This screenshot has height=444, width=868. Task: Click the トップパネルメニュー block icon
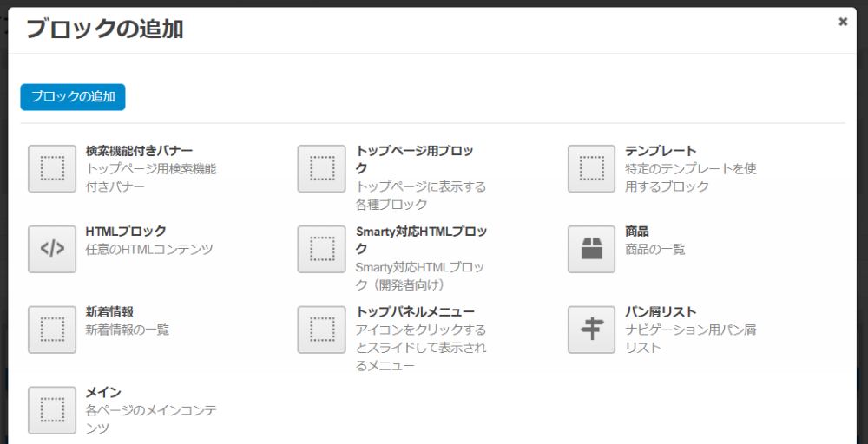[x=322, y=330]
